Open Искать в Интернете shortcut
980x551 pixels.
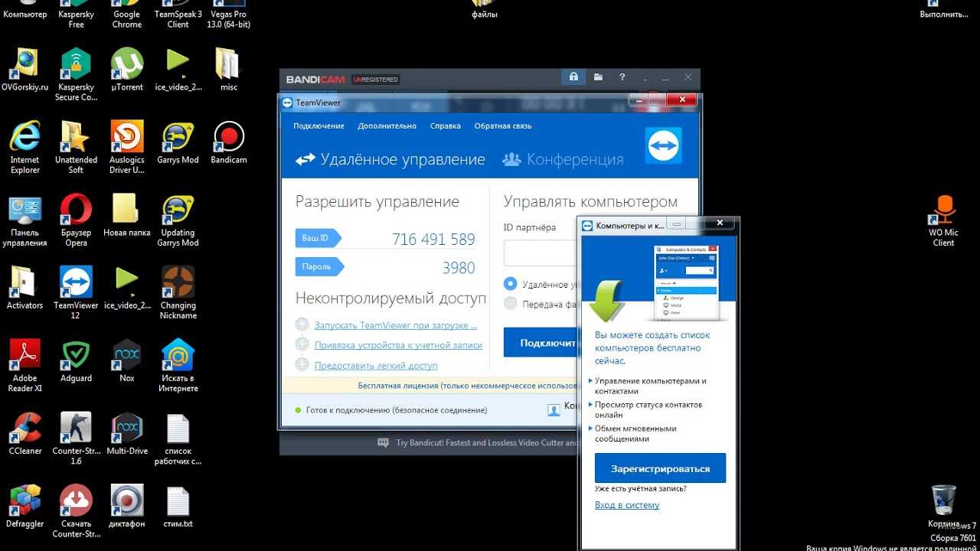click(x=178, y=366)
